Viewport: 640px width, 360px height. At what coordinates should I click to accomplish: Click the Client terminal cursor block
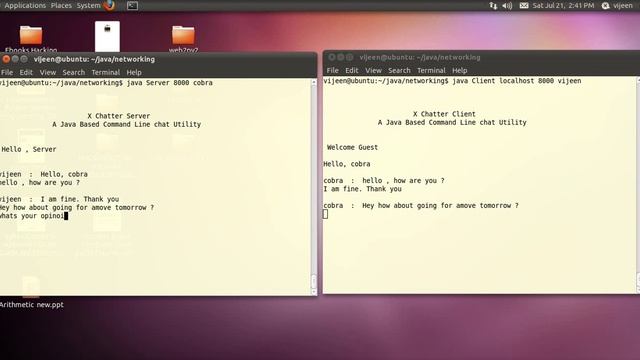[x=325, y=214]
